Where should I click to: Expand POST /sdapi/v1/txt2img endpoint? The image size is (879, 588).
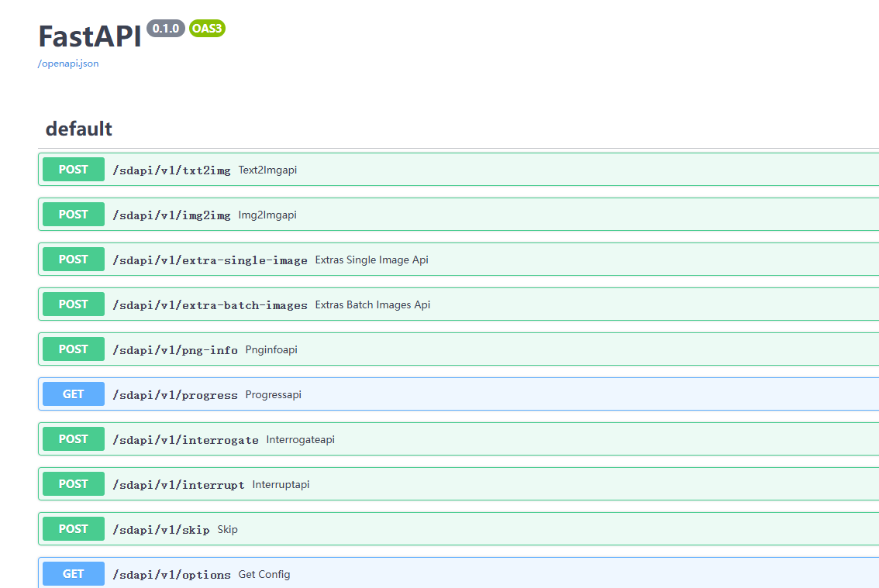459,170
